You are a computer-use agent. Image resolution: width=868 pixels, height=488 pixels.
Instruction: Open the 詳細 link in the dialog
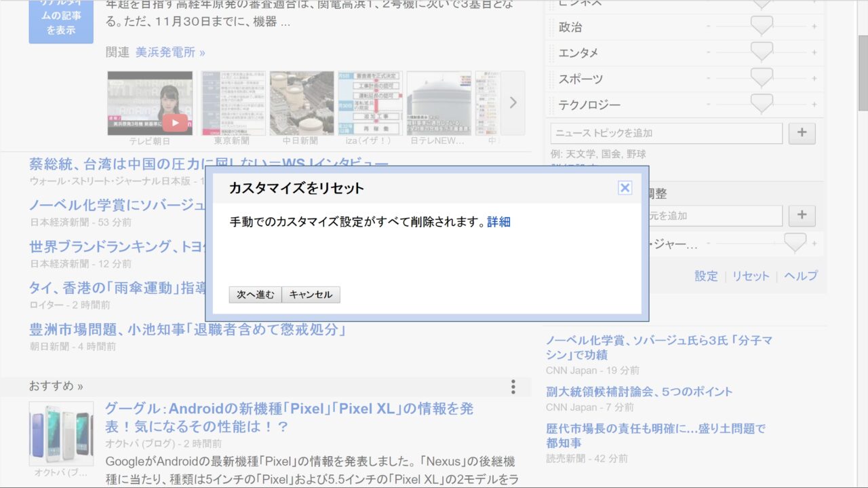498,222
